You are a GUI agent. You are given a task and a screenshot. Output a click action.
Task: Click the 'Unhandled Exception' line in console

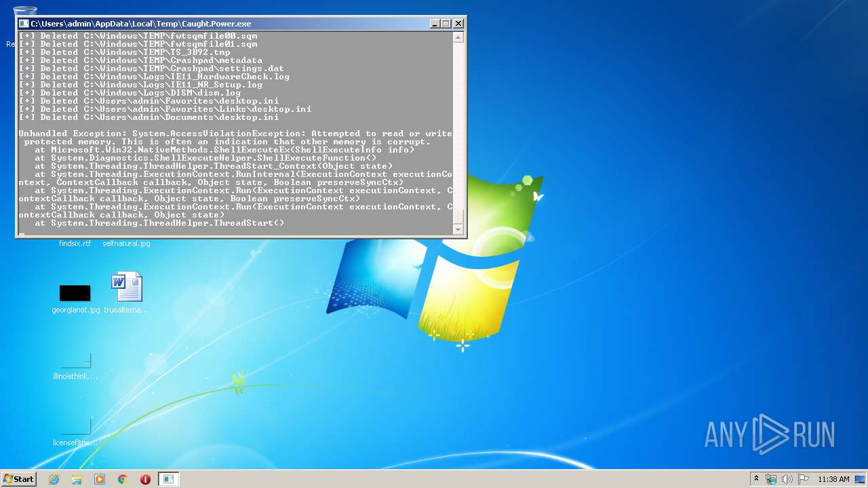coord(235,134)
